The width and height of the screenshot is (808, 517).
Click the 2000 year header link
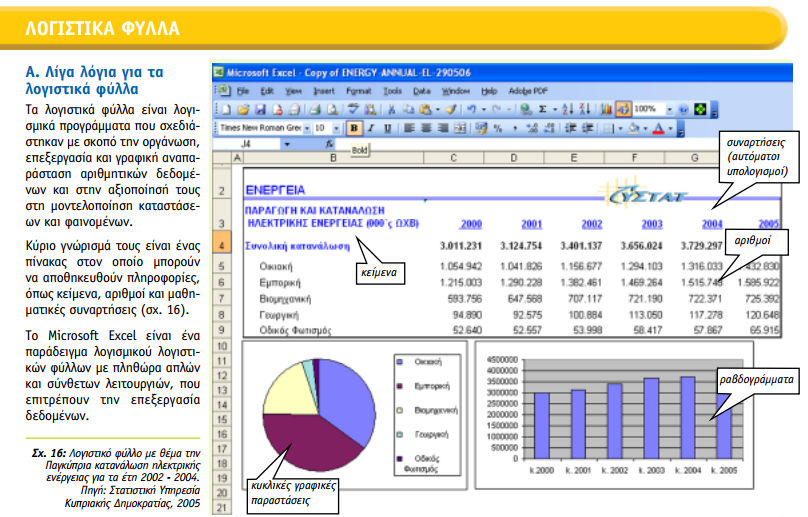(x=471, y=224)
